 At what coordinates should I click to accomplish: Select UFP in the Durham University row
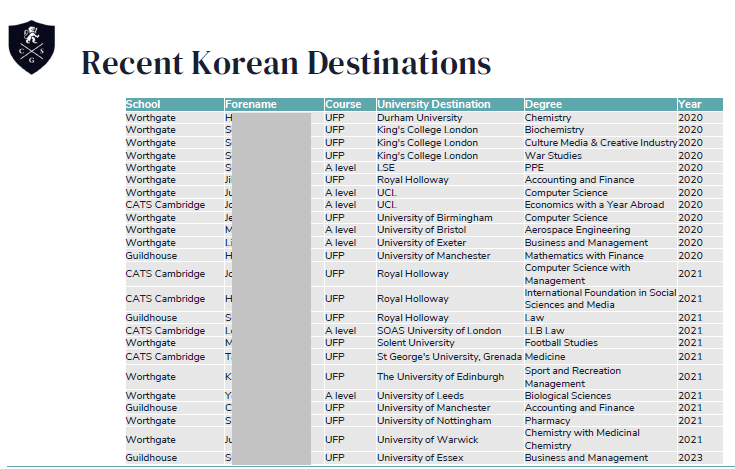[350, 118]
